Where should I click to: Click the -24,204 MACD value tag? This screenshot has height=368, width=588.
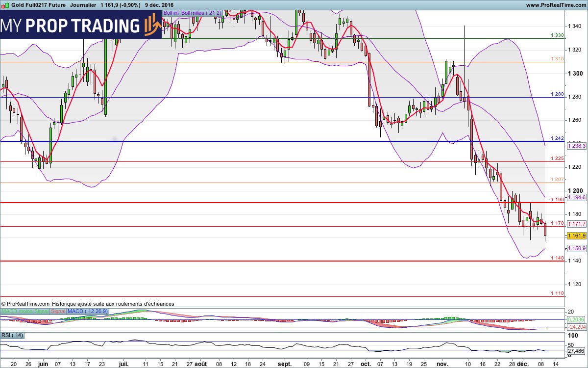(576, 327)
